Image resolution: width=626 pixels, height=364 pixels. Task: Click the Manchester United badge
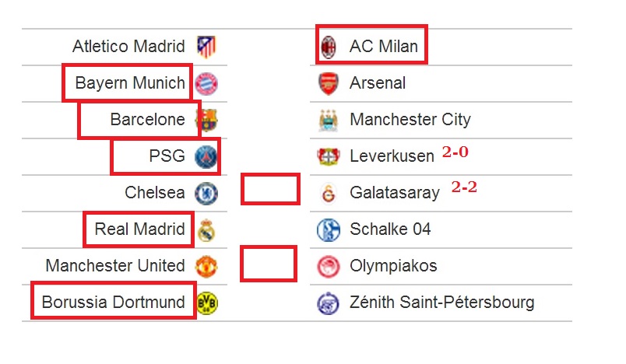point(206,266)
